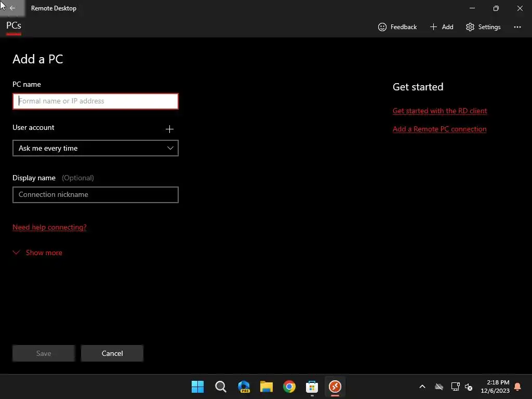Click OneDrive cloud tray icon
Image resolution: width=532 pixels, height=399 pixels.
coord(439,387)
